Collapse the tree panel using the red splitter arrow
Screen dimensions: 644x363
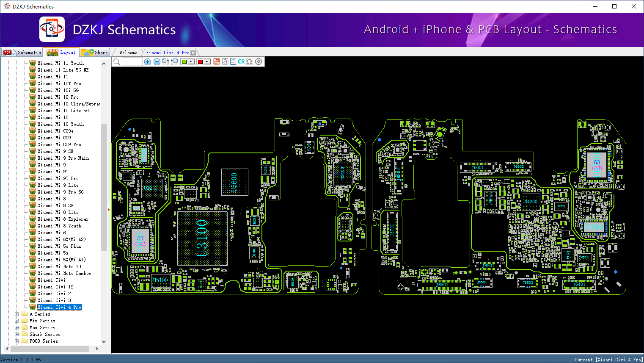coord(109,209)
